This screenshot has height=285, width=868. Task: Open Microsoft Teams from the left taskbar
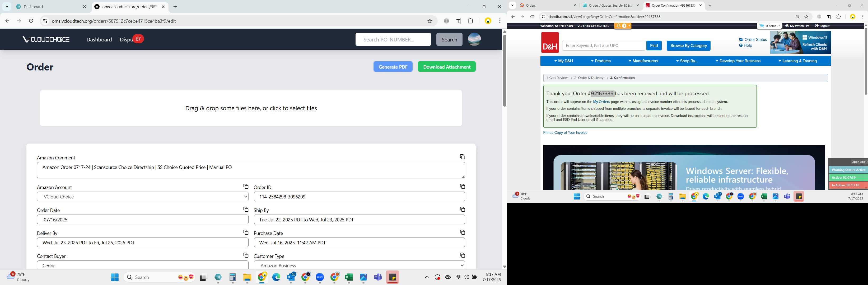(x=378, y=277)
